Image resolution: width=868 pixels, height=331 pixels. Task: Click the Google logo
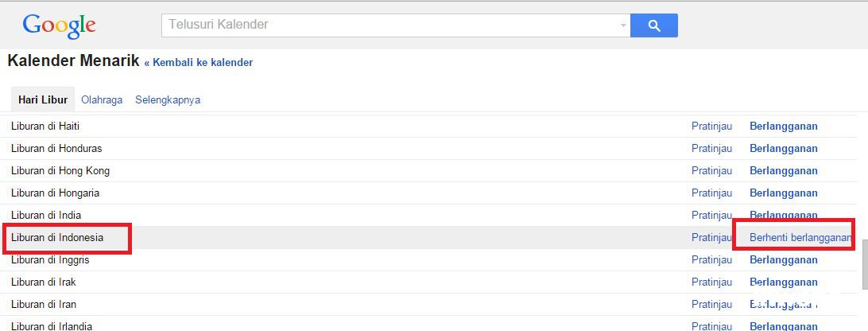point(60,25)
